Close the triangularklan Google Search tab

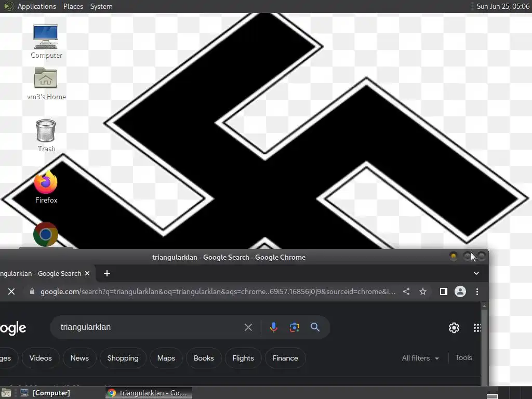[x=87, y=273]
